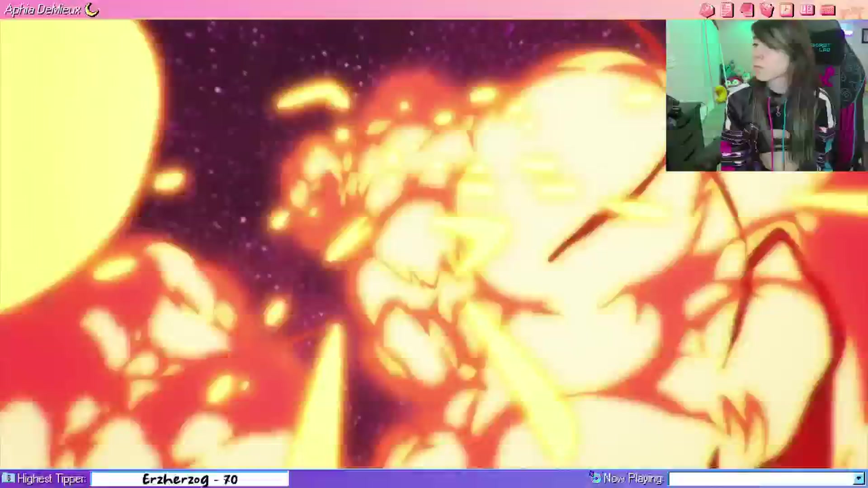Click the Aphia DeMieux title text
Viewport: 868px width, 488px height.
tap(43, 9)
